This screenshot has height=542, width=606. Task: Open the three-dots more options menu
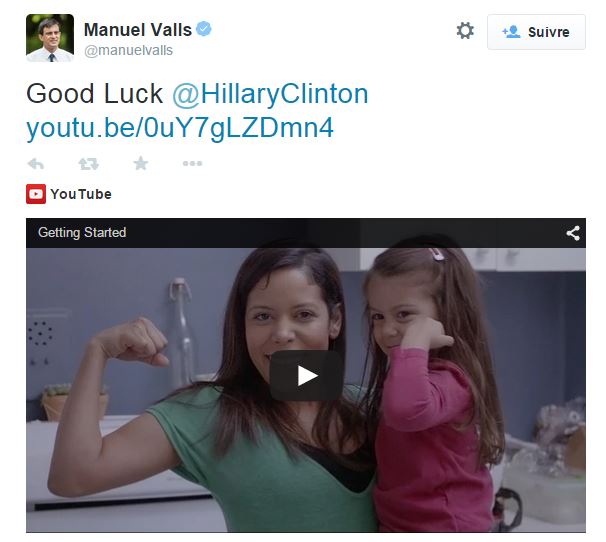coord(192,164)
